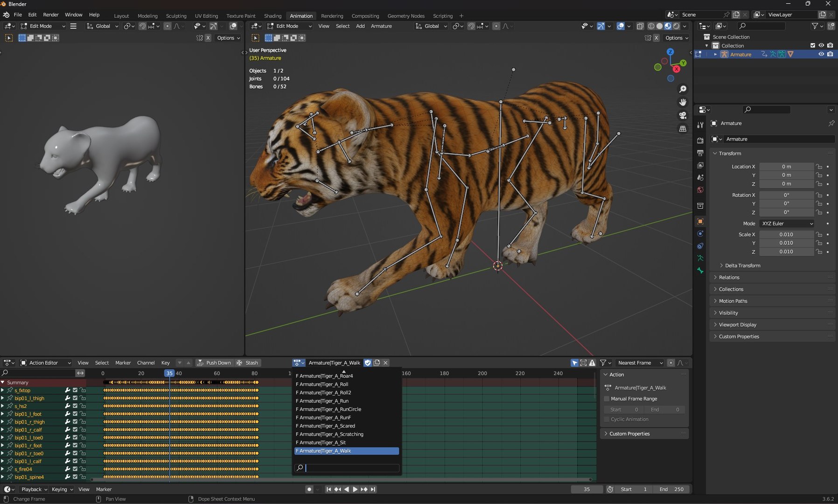The width and height of the screenshot is (838, 504).
Task: Open the Output properties tab
Action: click(700, 153)
